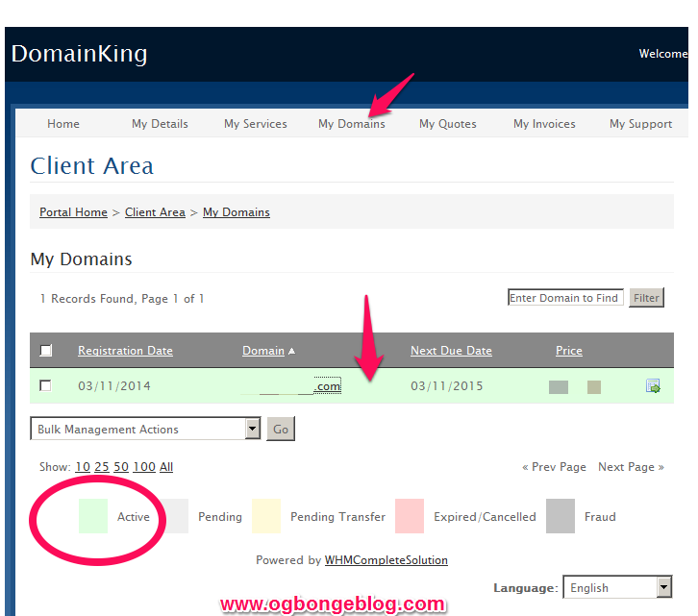Click the 03/11/2014 registration date cell

click(x=114, y=386)
